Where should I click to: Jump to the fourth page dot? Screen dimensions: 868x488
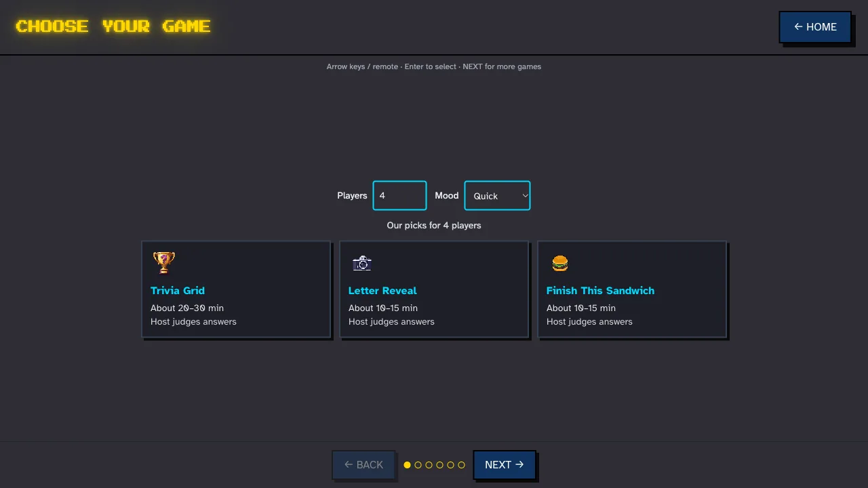tap(439, 465)
